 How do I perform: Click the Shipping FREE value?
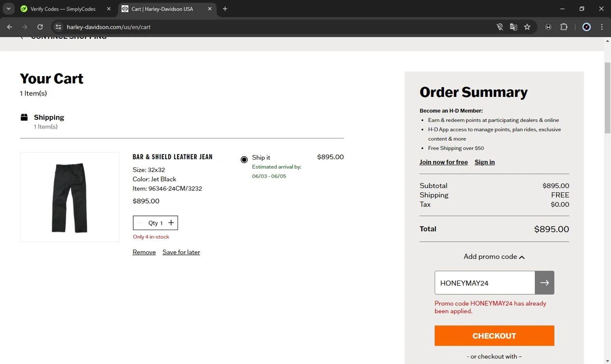coord(560,195)
